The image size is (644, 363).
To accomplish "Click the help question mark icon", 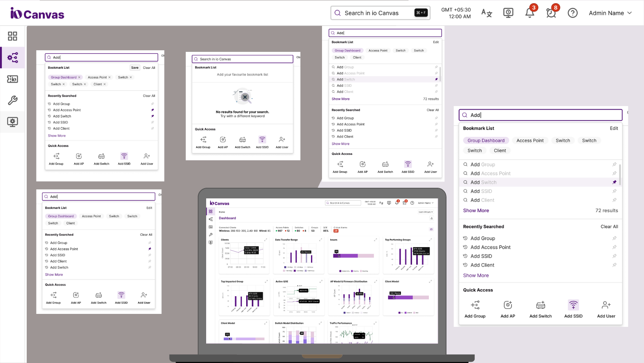I will (573, 13).
